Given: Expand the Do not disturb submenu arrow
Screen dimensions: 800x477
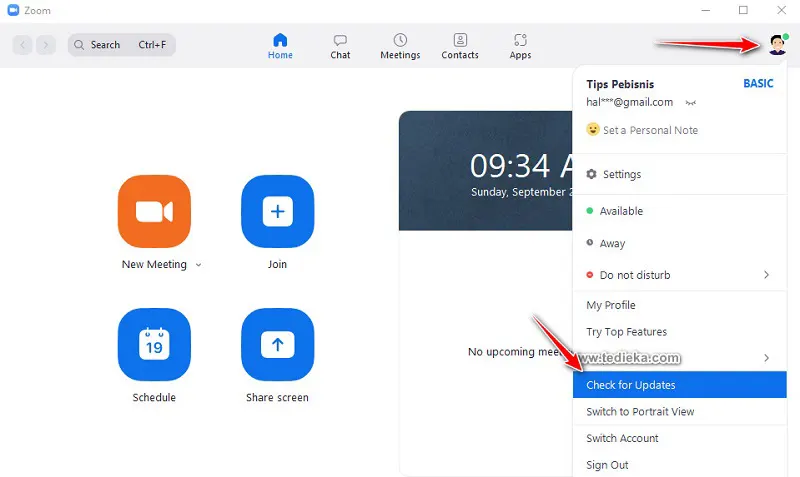Looking at the screenshot, I should (766, 275).
